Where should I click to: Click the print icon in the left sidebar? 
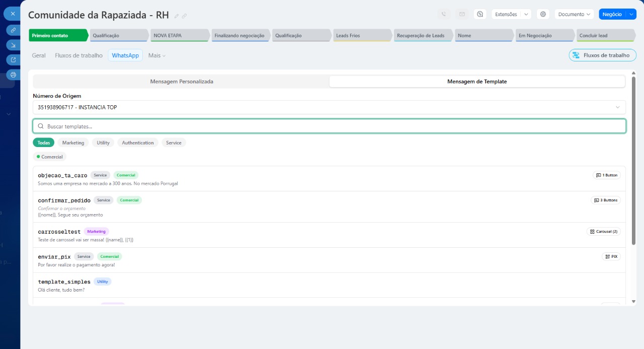tap(13, 75)
